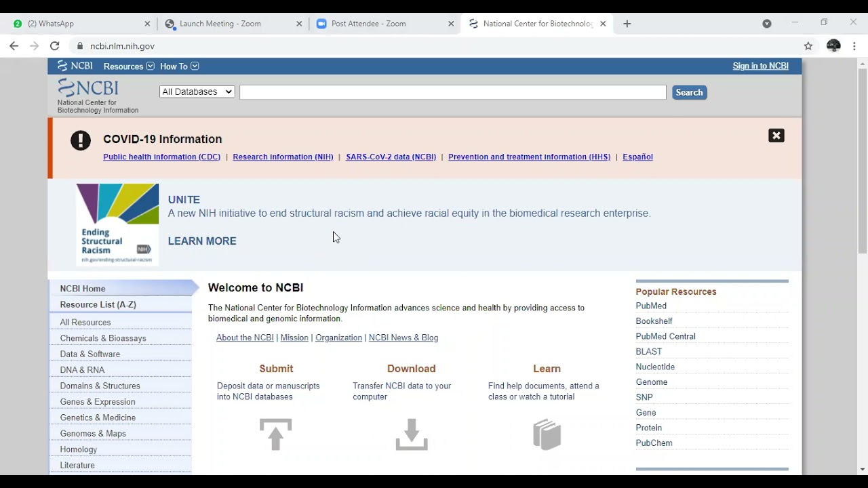Dismiss the COVID-19 Information banner
This screenshot has height=488, width=868.
(x=776, y=136)
